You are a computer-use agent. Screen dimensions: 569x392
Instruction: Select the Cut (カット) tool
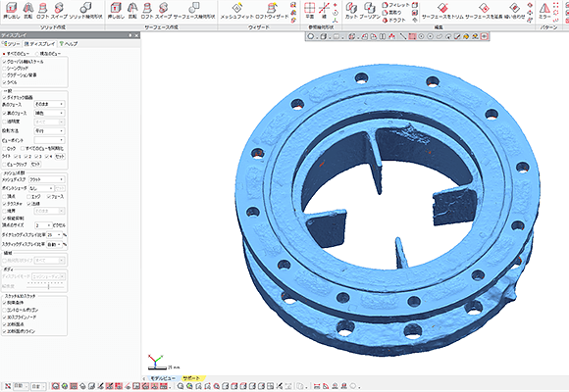pyautogui.click(x=351, y=11)
